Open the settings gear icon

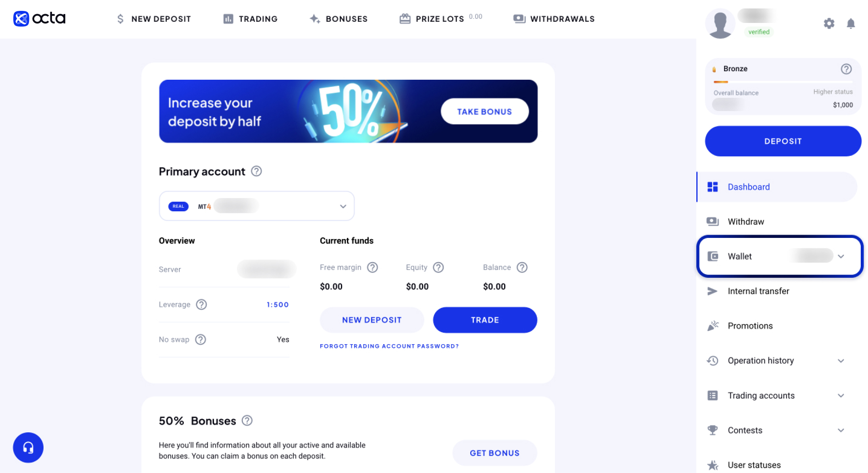pyautogui.click(x=829, y=23)
